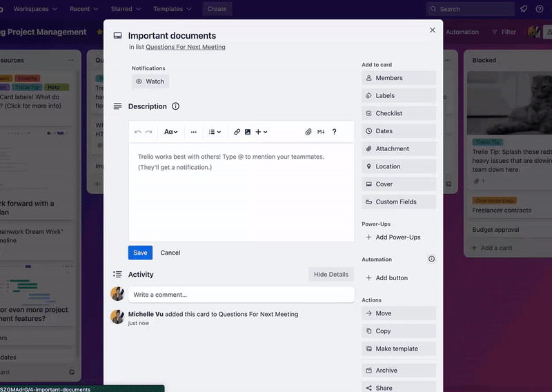
Task: Open the notifications icon in top bar
Action: point(524,9)
